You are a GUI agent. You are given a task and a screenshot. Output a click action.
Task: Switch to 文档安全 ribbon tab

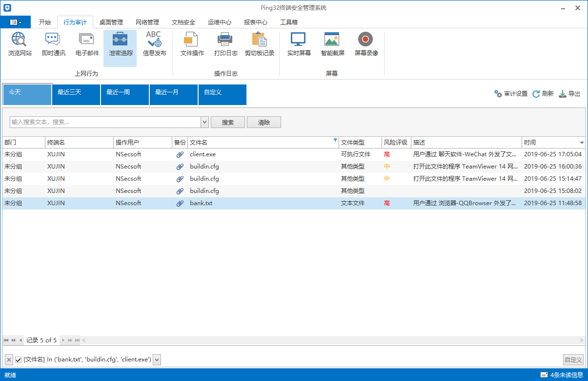(x=183, y=22)
